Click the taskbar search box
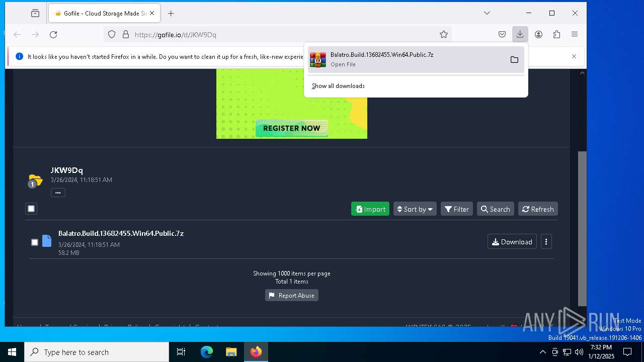The width and height of the screenshot is (644, 362). click(97, 352)
